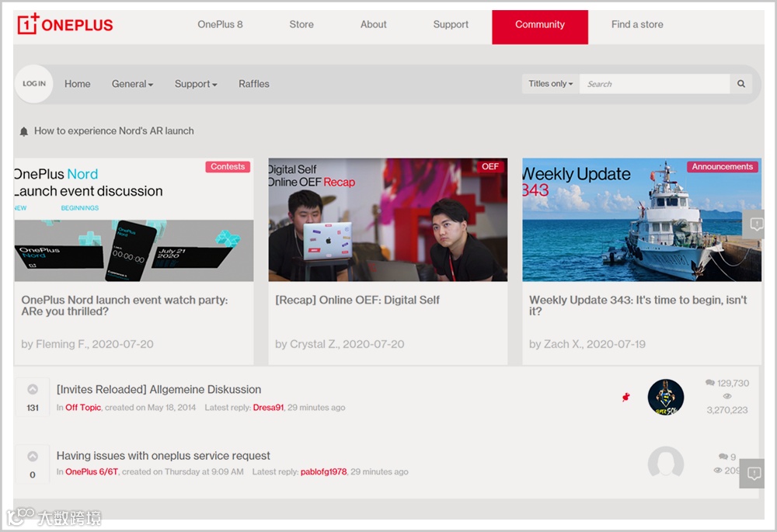Go to the Support page in top nav

451,24
